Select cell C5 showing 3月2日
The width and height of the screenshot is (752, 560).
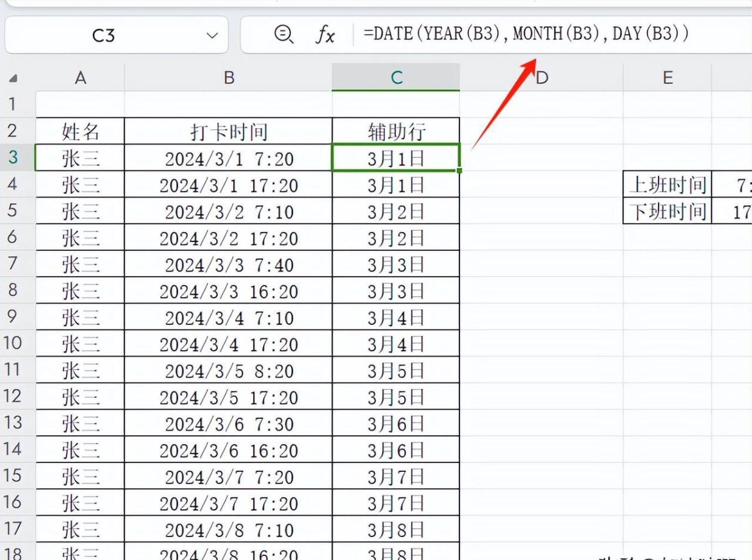tap(396, 211)
